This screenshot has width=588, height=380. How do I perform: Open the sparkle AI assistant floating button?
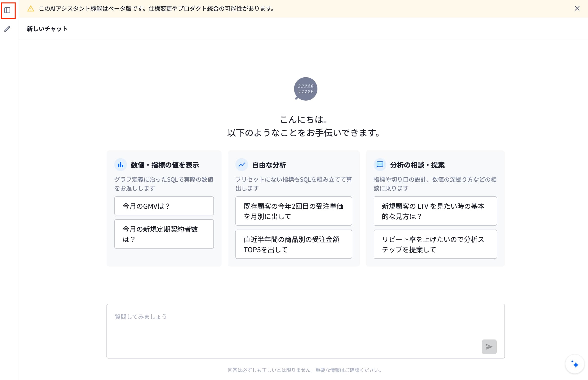click(575, 364)
